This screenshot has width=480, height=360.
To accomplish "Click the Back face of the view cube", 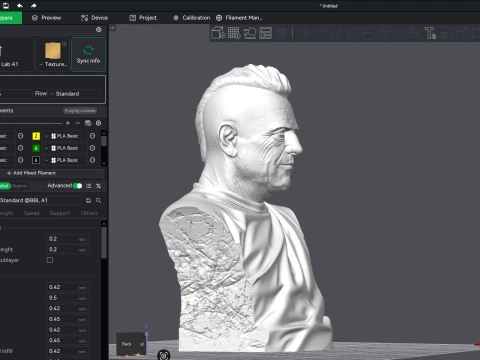I will coord(127,344).
